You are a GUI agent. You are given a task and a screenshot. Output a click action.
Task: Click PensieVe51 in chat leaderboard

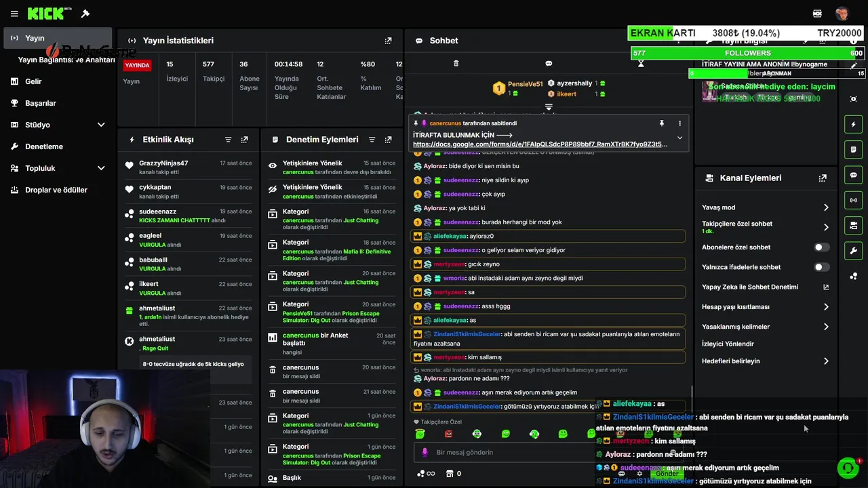(x=526, y=84)
